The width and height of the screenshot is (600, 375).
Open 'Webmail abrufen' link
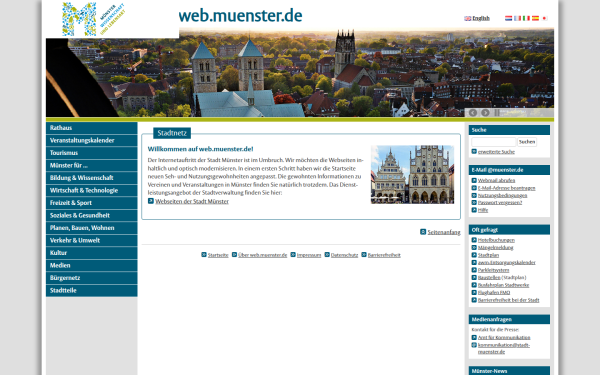[496, 181]
